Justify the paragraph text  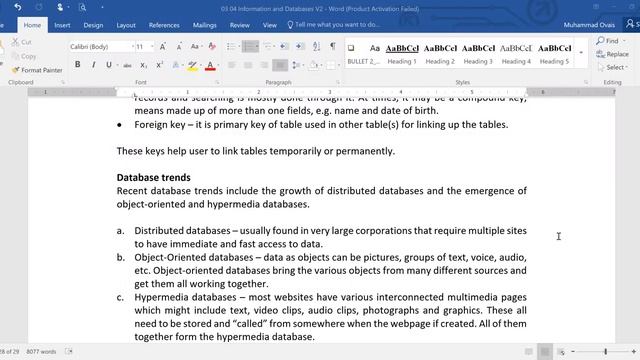pos(280,65)
